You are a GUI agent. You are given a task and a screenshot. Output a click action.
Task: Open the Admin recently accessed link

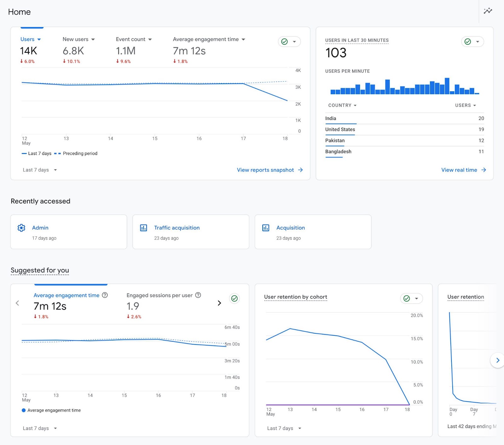[x=40, y=227]
